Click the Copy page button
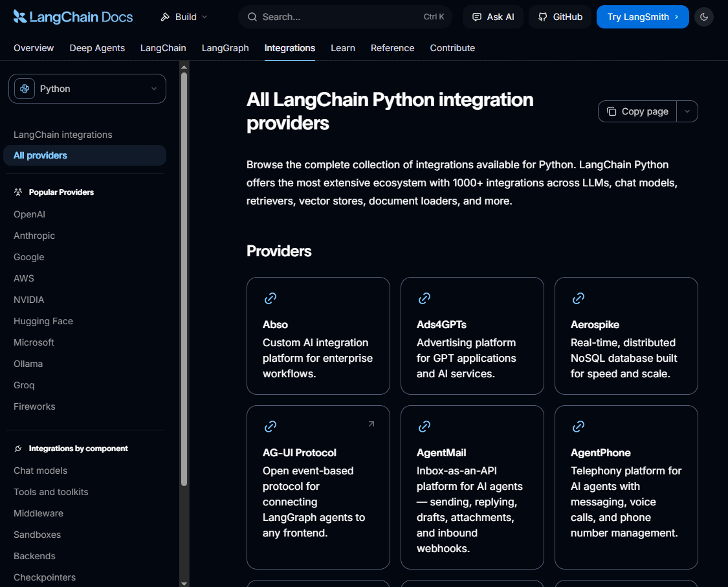This screenshot has width=728, height=587. [637, 111]
